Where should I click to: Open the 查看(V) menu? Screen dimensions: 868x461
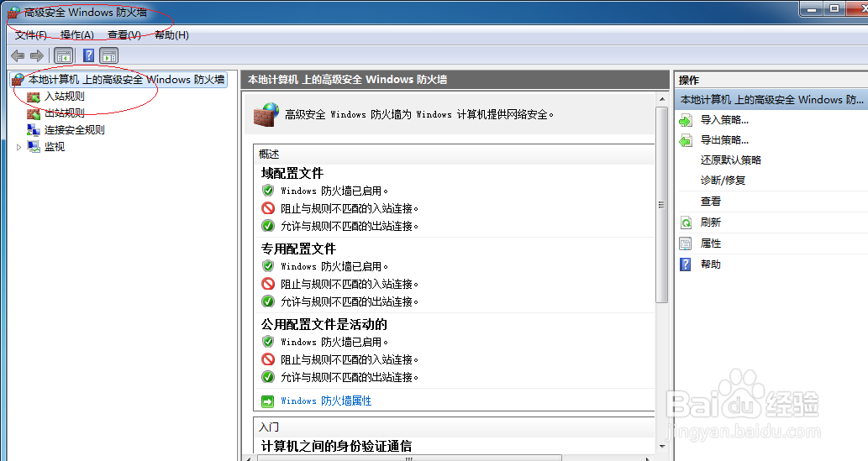point(124,35)
